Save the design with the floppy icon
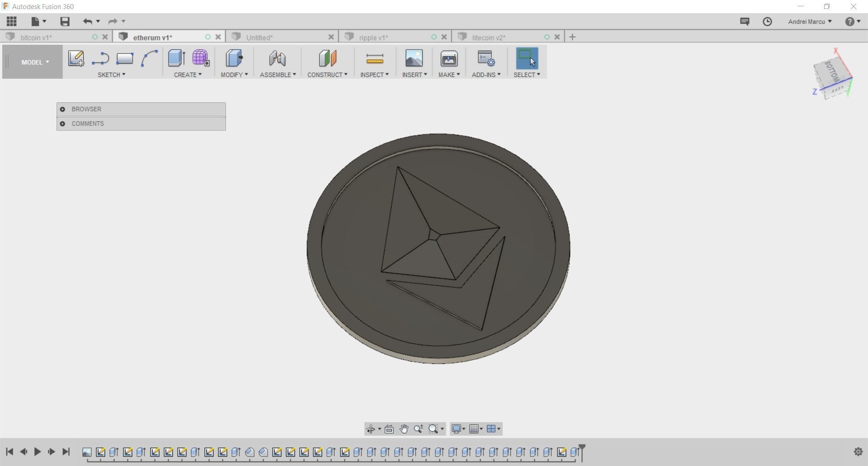The image size is (868, 466). [65, 21]
